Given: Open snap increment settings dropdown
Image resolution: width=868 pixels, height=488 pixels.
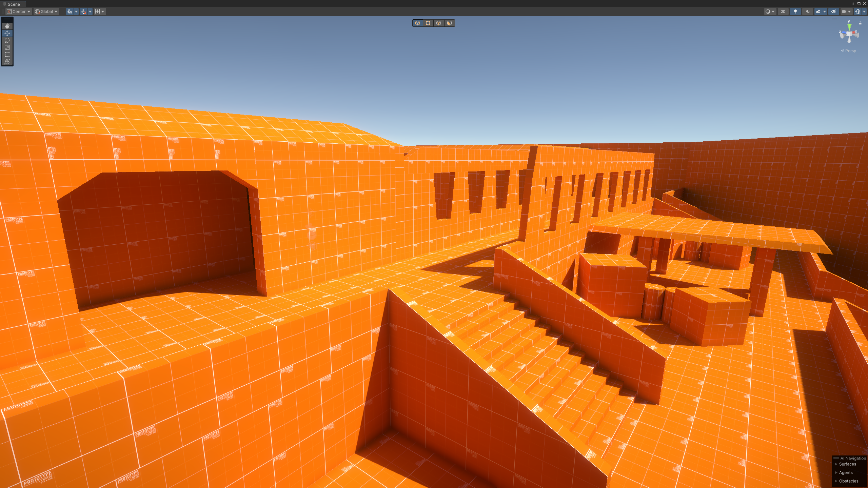Looking at the screenshot, I should click(100, 12).
